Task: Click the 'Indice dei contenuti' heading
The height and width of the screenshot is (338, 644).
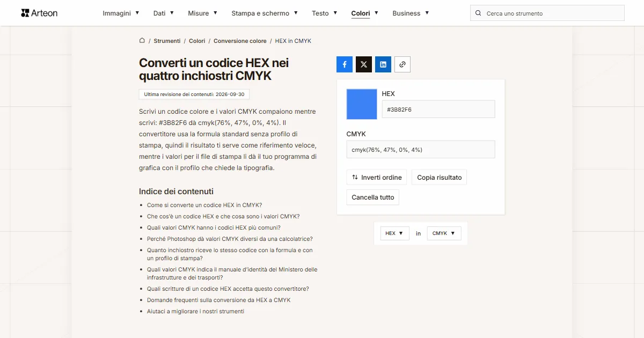Action: click(176, 192)
